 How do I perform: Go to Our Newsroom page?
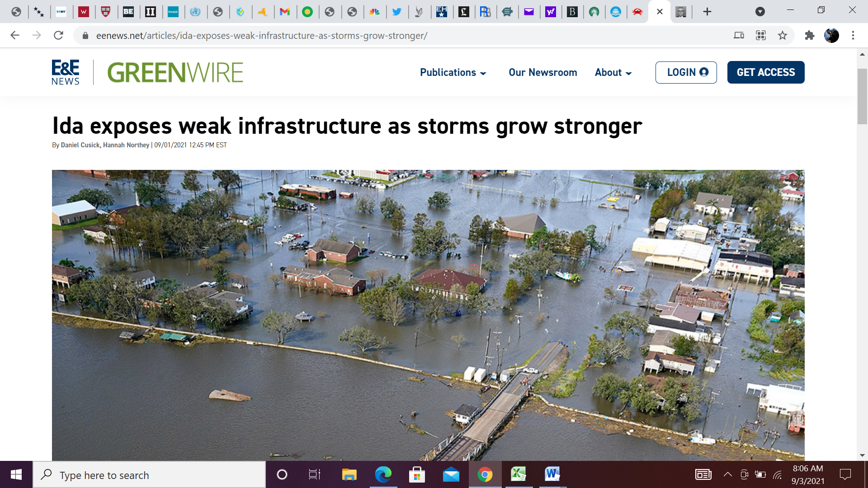542,72
